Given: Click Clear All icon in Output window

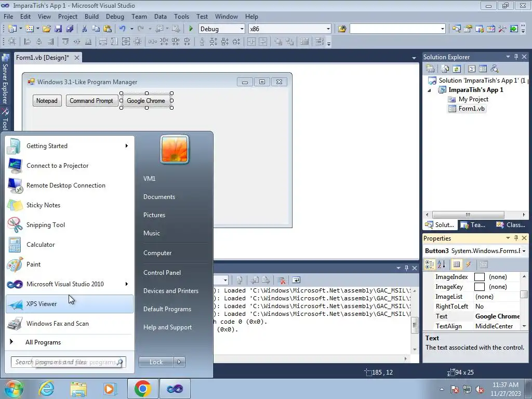Looking at the screenshot, I should click(281, 280).
